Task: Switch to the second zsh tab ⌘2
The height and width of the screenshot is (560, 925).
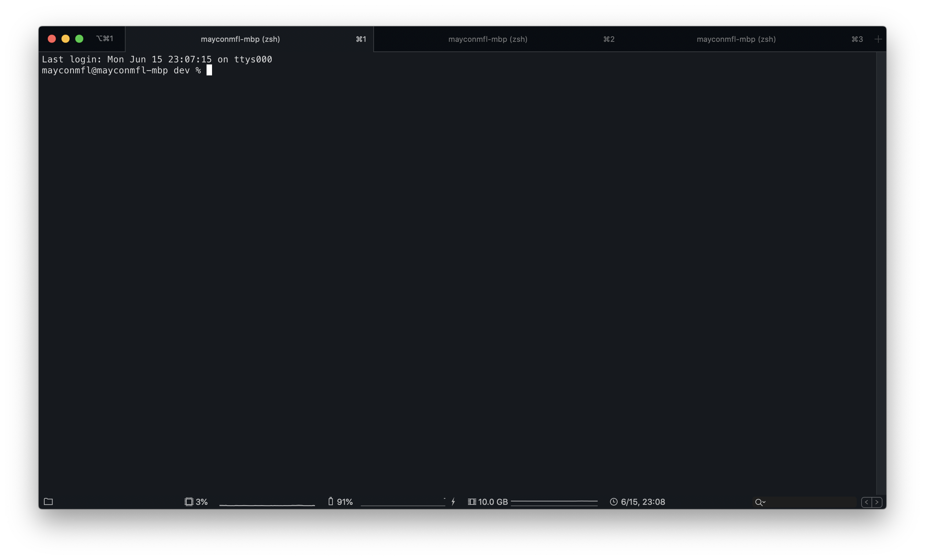Action: click(488, 39)
